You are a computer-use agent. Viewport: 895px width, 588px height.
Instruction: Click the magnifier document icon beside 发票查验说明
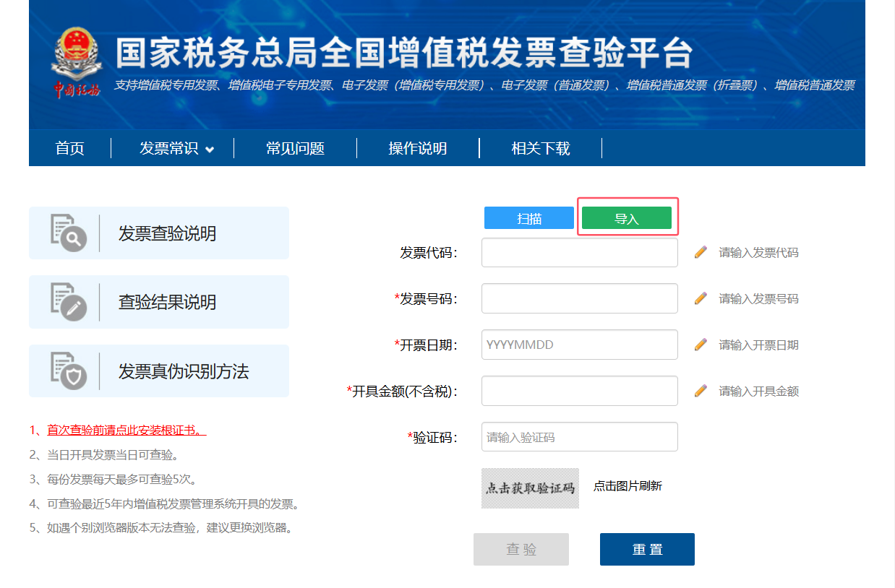(x=68, y=233)
